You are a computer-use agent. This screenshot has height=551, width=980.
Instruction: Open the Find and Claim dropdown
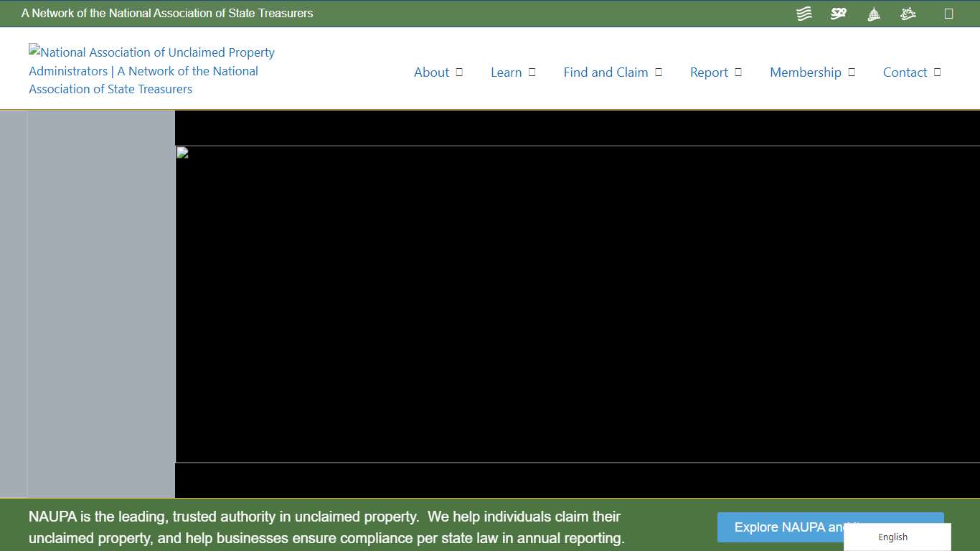[x=659, y=72]
